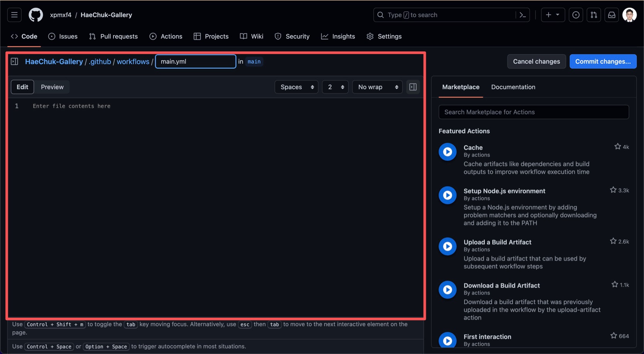Open the No wrap line mode dropdown
This screenshot has width=644, height=354.
377,87
